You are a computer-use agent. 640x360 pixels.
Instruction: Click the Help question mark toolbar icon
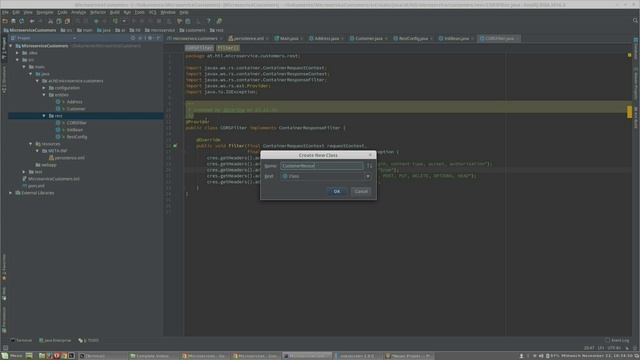(209, 21)
